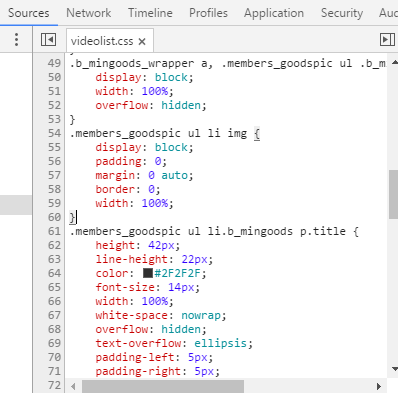Click the 'border: 0' declaration
Viewport: 398px width, 393px height.
128,189
